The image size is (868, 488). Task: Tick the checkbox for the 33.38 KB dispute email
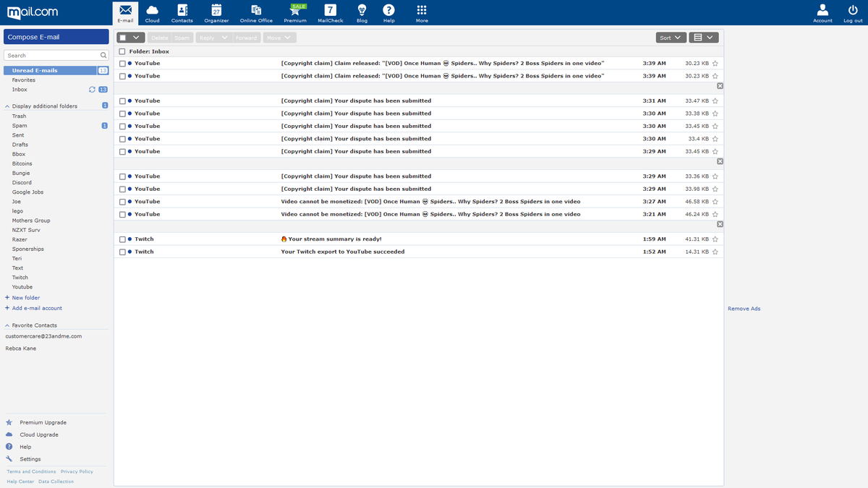[x=122, y=114]
